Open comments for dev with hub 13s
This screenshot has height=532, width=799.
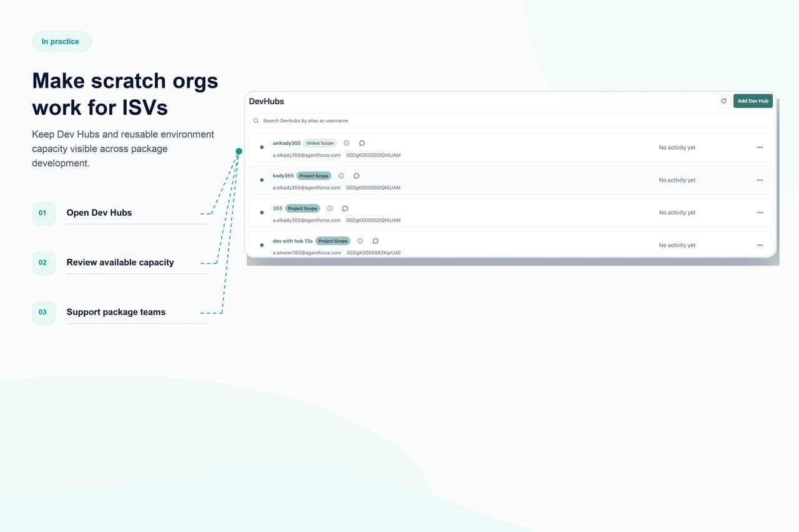(x=376, y=241)
